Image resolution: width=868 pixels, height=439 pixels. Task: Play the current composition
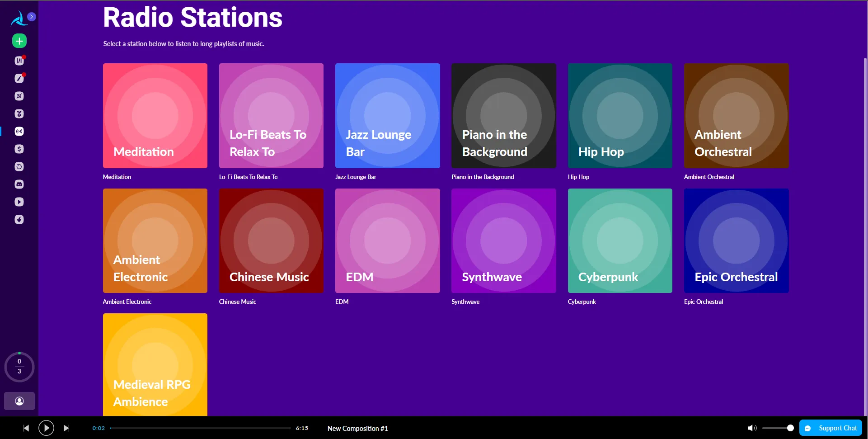click(46, 428)
